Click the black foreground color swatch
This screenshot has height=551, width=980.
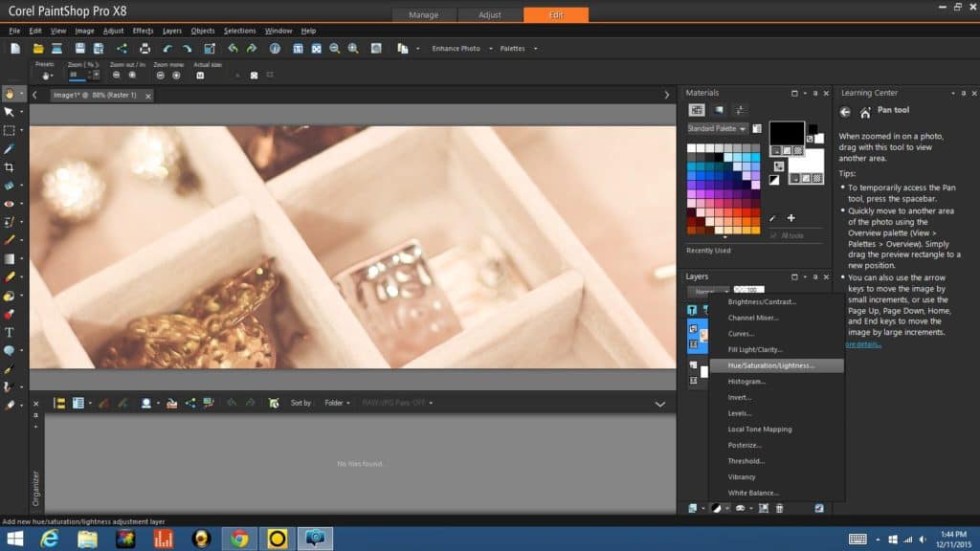pyautogui.click(x=786, y=133)
